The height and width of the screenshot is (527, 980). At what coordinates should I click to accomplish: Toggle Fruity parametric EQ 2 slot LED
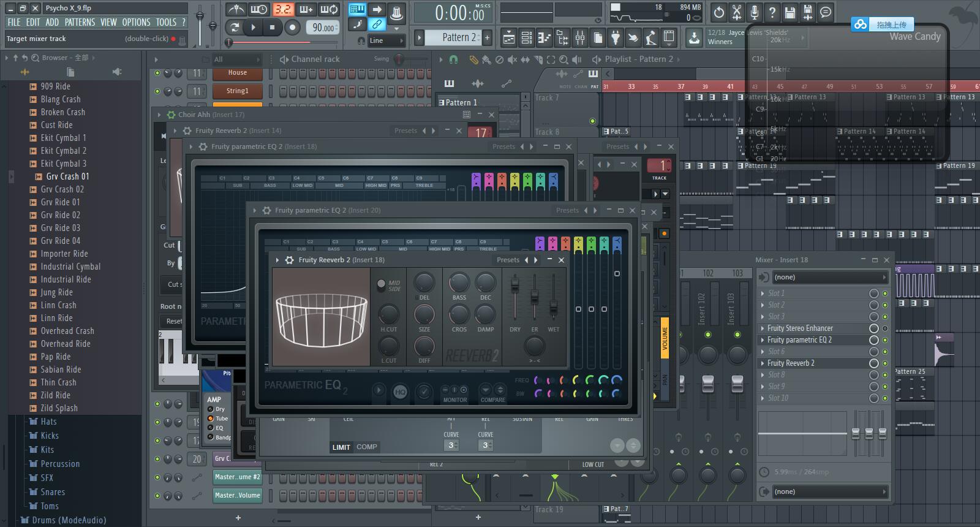click(885, 340)
